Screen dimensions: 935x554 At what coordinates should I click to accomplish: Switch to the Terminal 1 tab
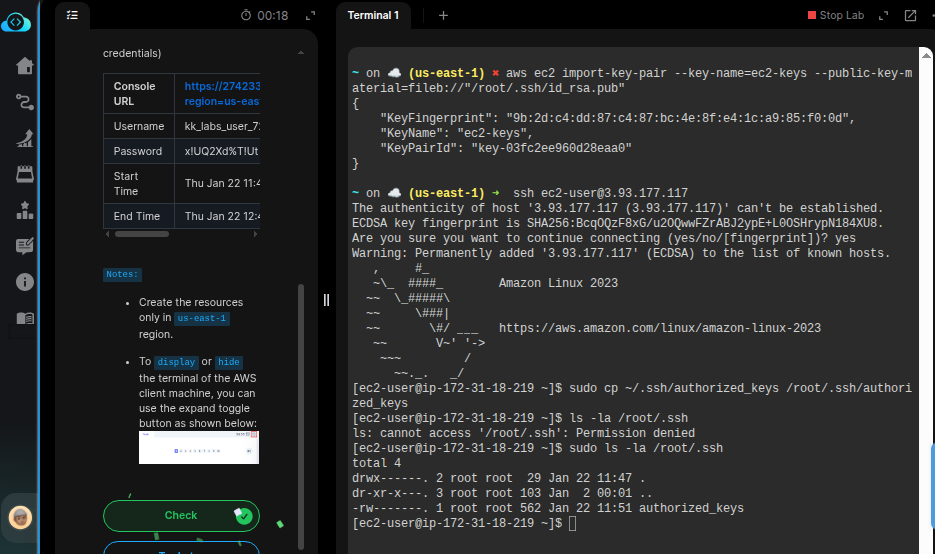click(373, 15)
